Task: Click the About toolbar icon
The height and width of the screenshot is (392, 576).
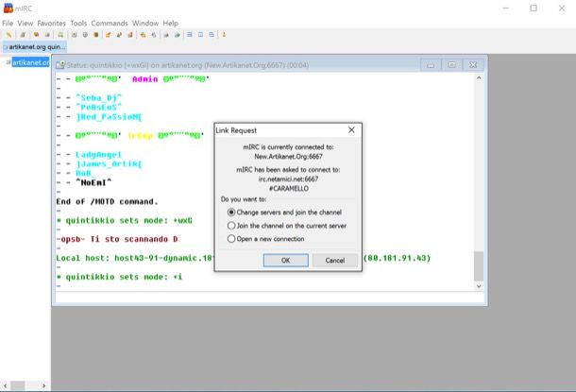Action: point(224,35)
